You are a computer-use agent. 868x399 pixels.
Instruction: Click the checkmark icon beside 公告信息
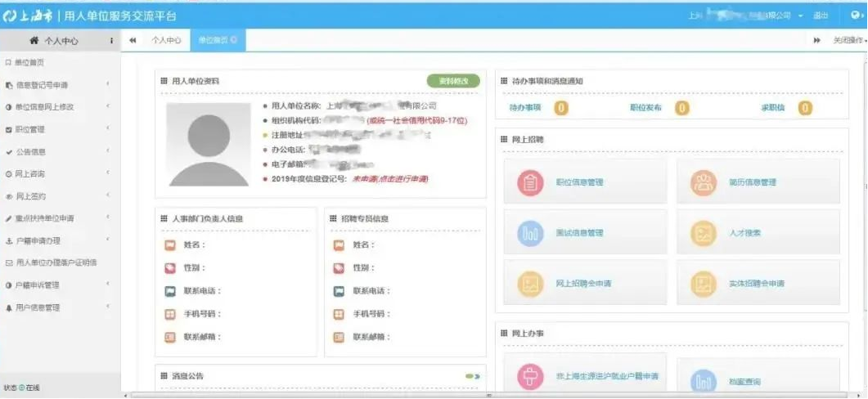point(8,152)
